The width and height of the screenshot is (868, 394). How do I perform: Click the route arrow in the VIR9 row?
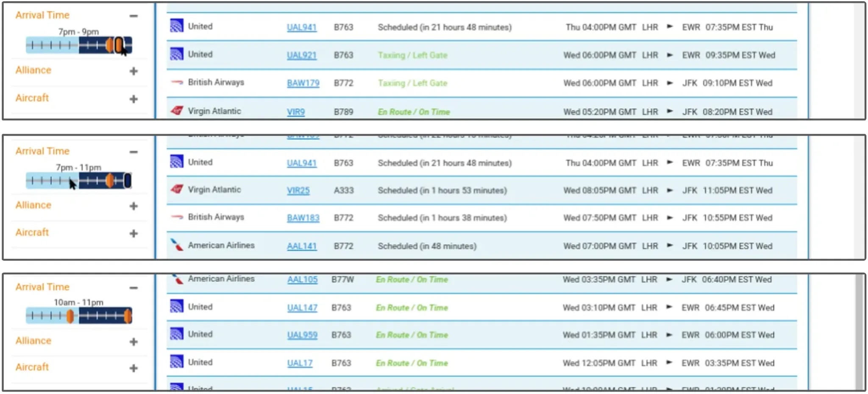pyautogui.click(x=670, y=111)
